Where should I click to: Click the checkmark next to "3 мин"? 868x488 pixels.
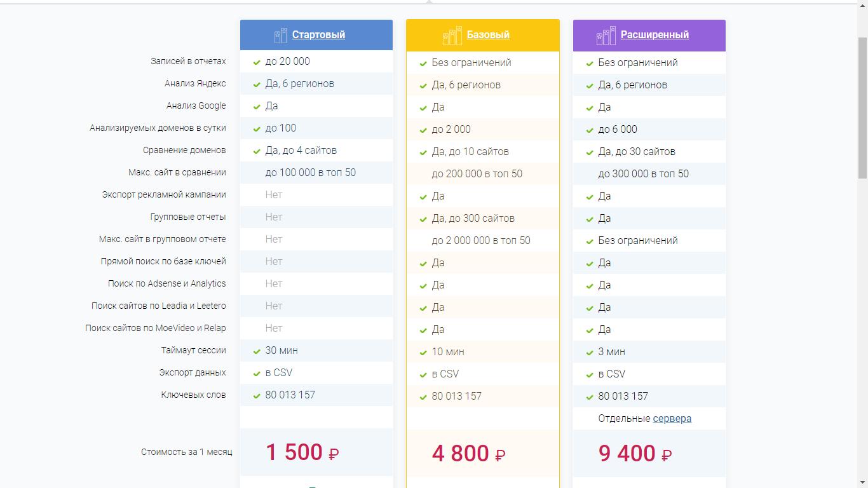(590, 353)
